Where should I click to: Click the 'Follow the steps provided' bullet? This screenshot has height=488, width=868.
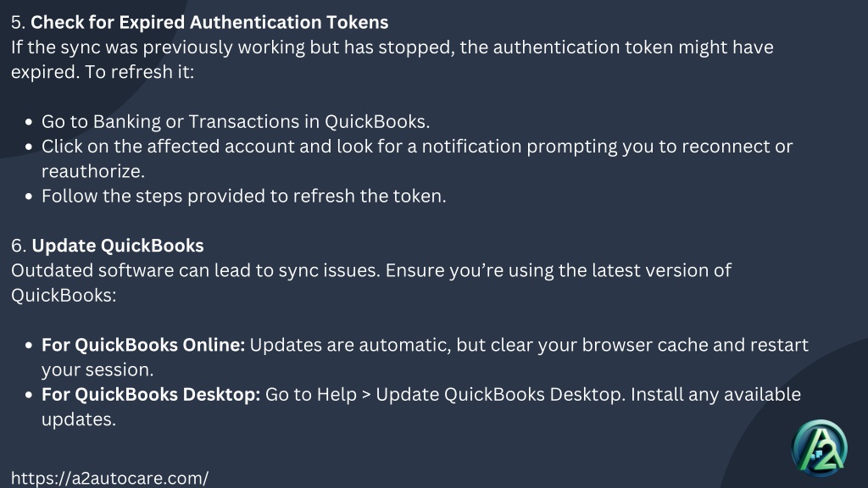pos(243,196)
